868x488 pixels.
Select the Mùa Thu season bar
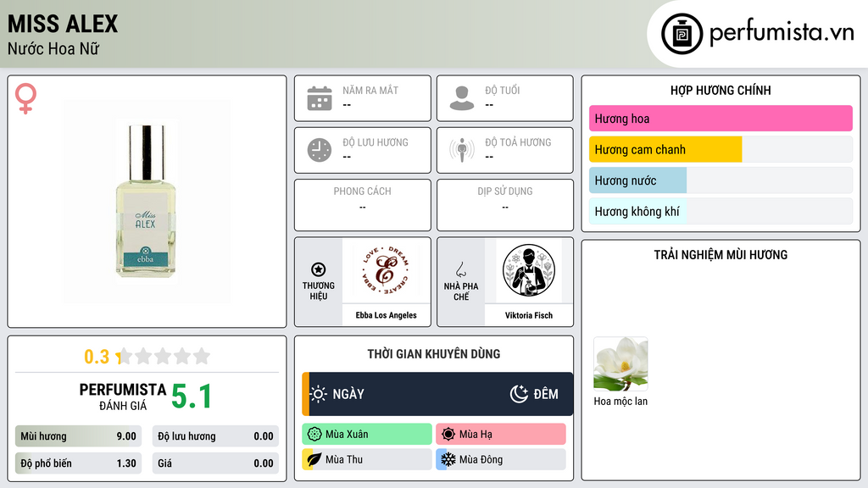pos(367,459)
